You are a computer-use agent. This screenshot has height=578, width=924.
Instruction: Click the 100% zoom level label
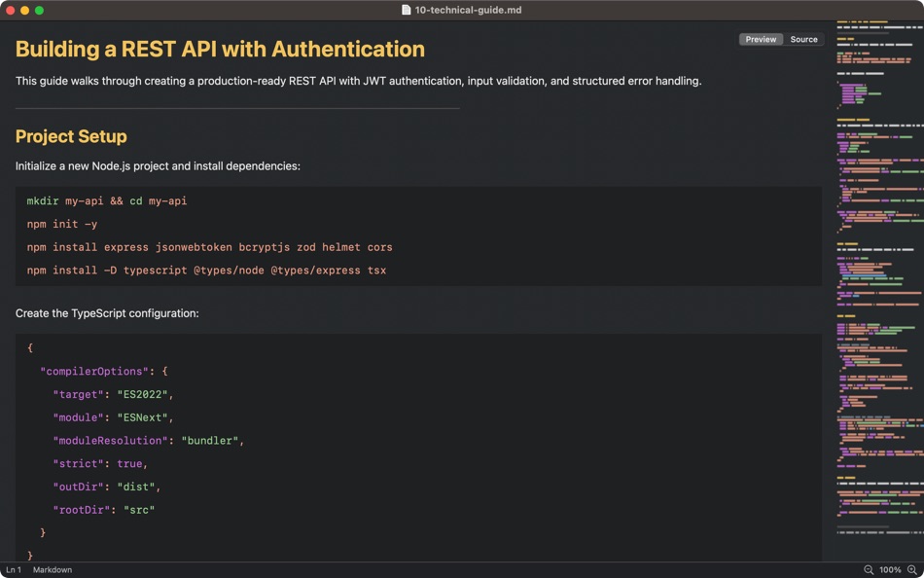(x=890, y=570)
